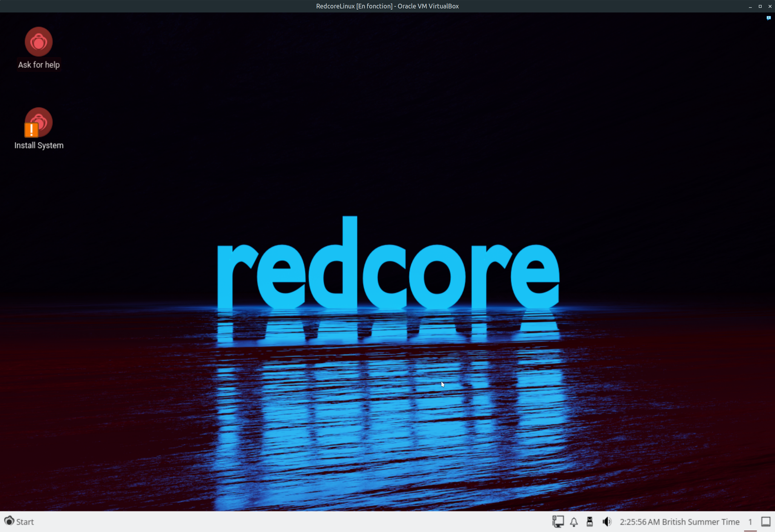Click the orange warning badge on Install System
Screen dimensions: 775x532
(x=31, y=130)
